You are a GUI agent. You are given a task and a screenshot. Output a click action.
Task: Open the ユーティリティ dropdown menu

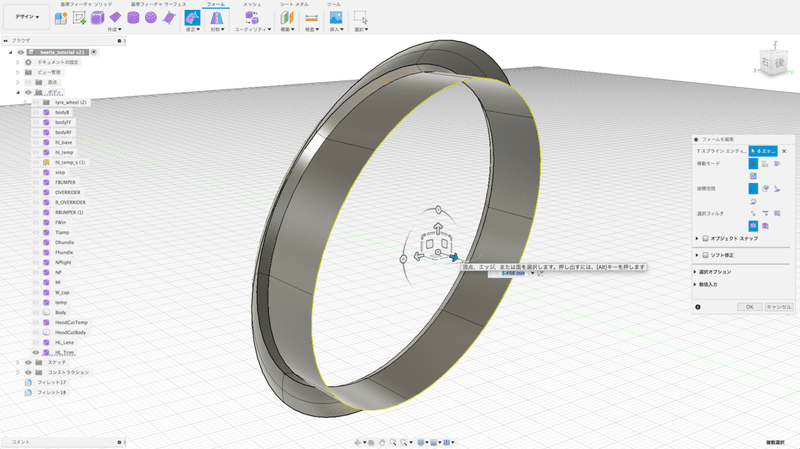[x=253, y=30]
